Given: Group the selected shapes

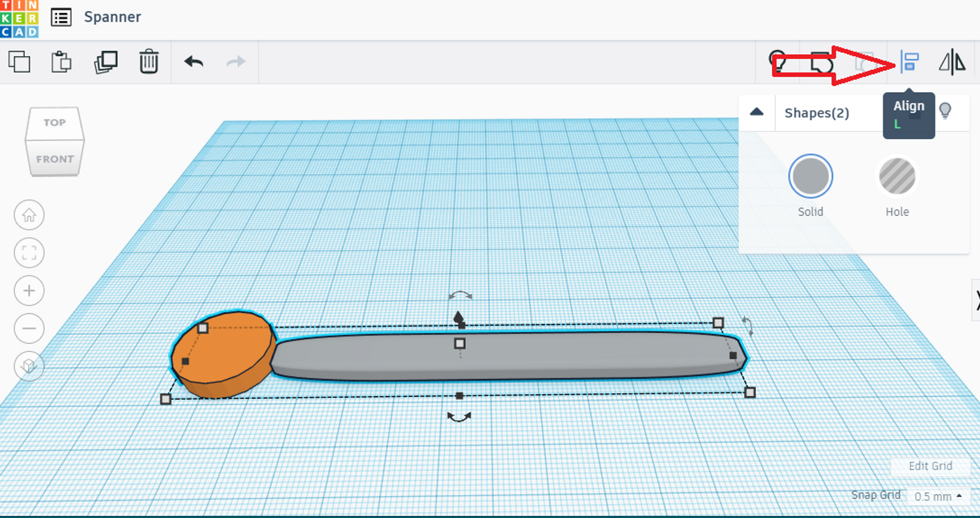Looking at the screenshot, I should [821, 63].
